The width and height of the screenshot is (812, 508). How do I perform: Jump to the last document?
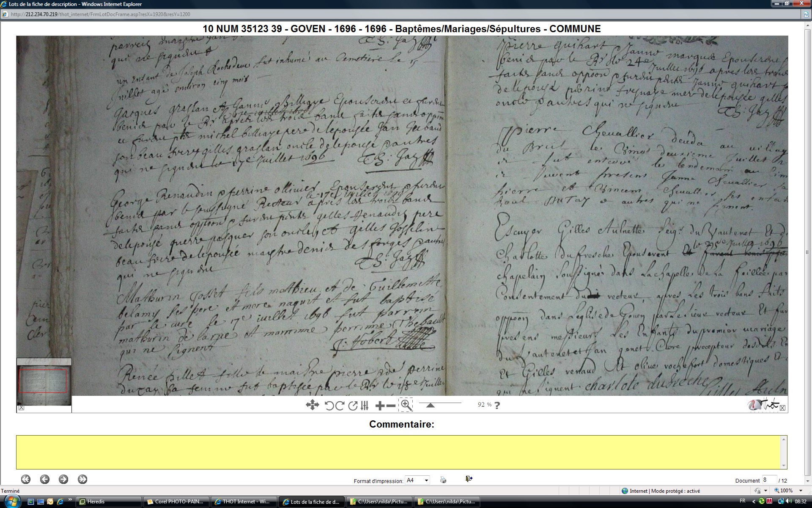(82, 479)
